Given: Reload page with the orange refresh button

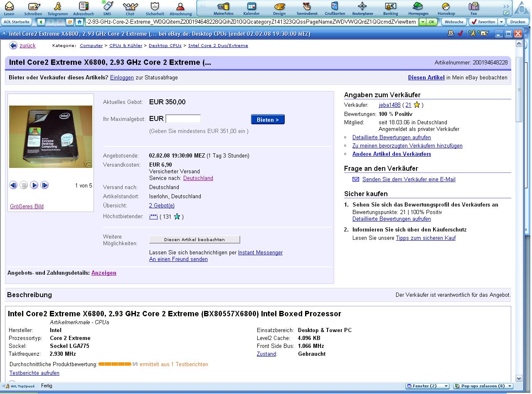Looking at the screenshot, I should [70, 22].
